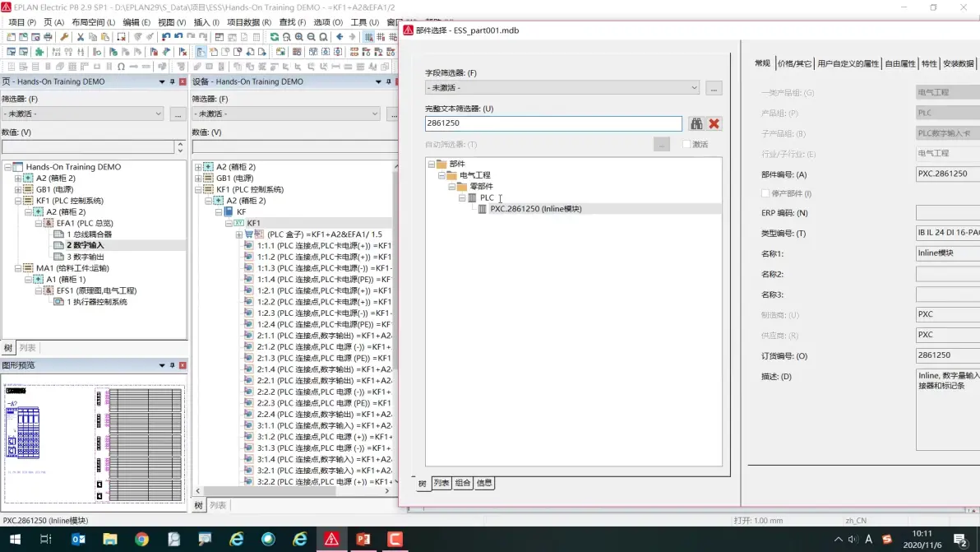Click the Omega special character icon
980x552 pixels.
click(121, 67)
